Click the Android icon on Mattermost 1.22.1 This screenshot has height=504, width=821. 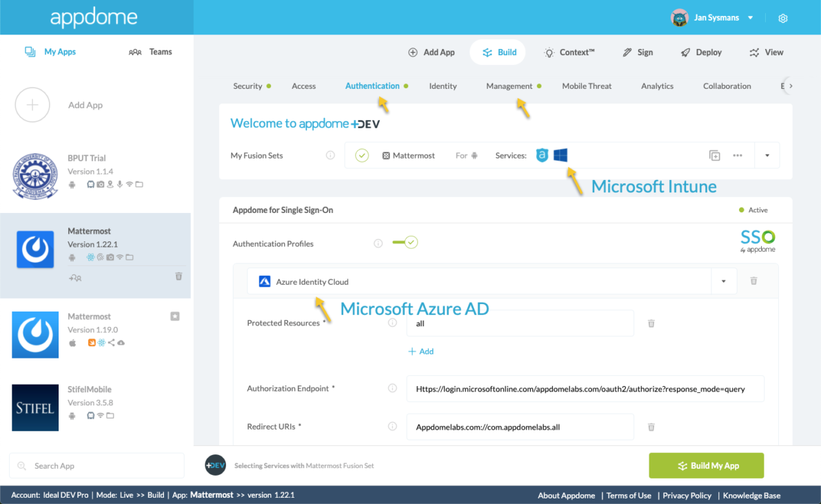[x=72, y=256]
